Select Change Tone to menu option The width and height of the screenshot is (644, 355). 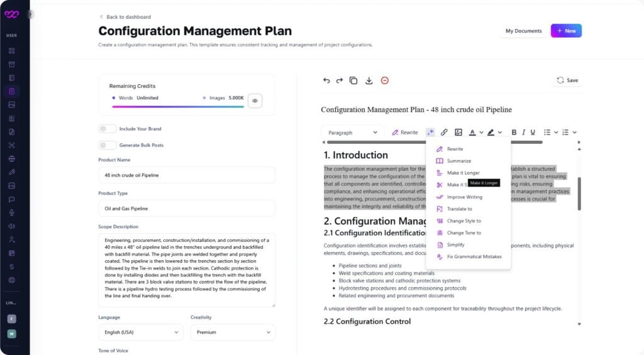coord(468,232)
